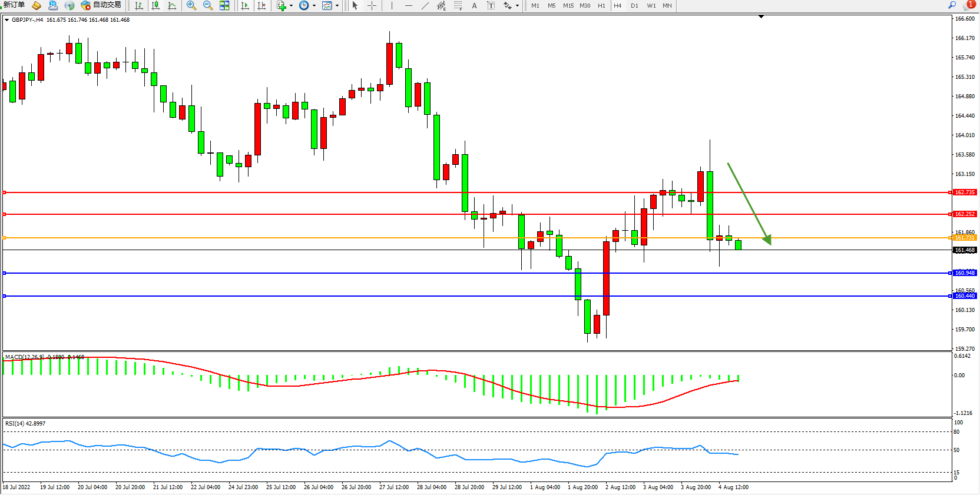Select the candlestick chart mode icon
Image resolution: width=980 pixels, height=495 pixels.
(x=155, y=6)
